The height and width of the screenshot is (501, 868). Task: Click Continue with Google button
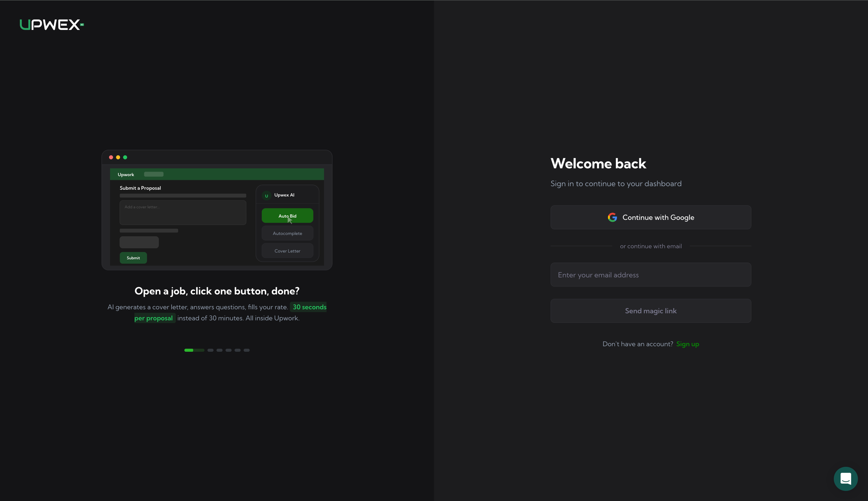coord(651,217)
